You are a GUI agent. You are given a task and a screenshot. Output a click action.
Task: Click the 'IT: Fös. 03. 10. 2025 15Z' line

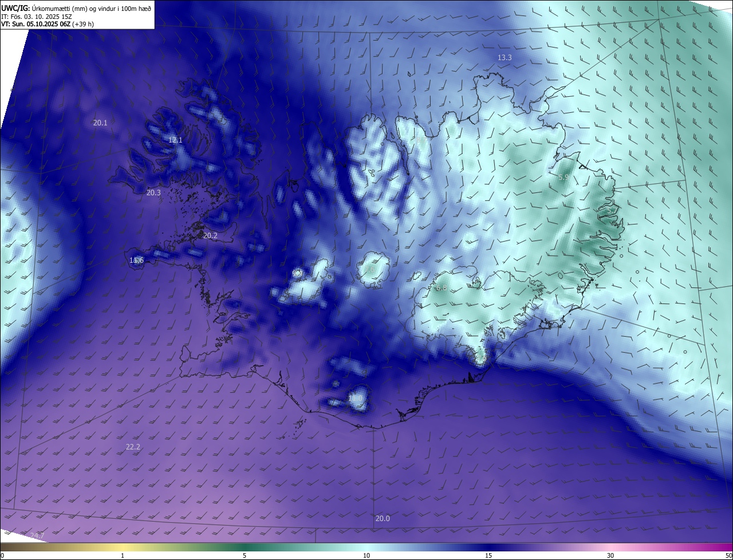(36, 17)
